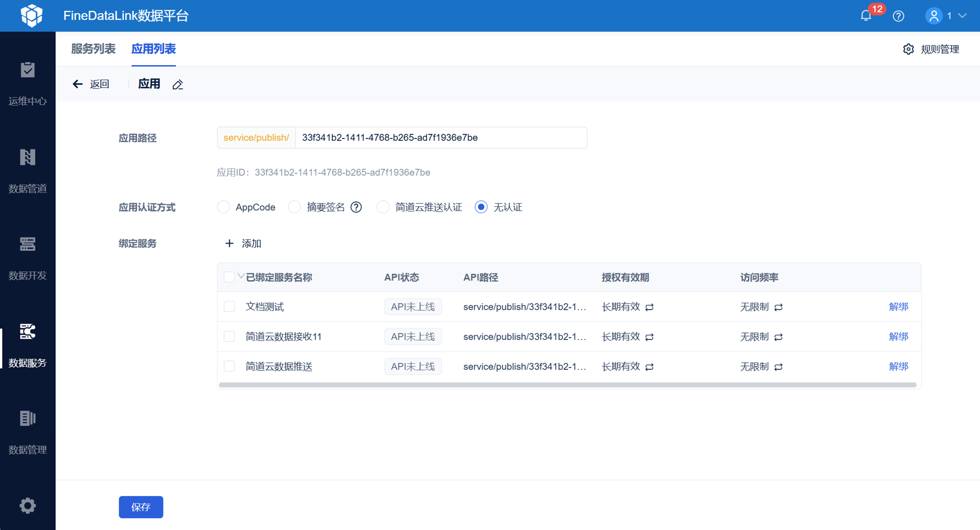Click 添加 to bind a service
Viewport: 980px width, 530px height.
coord(243,243)
